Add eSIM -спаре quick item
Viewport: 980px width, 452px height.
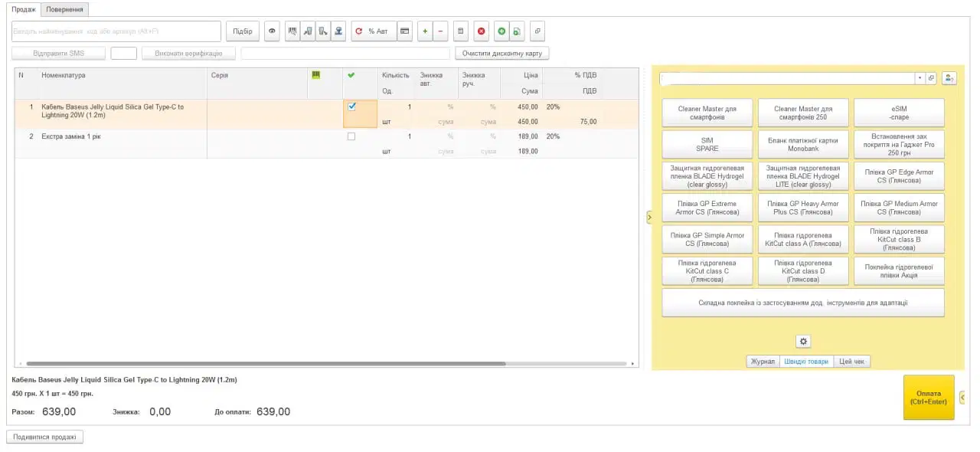tap(899, 113)
